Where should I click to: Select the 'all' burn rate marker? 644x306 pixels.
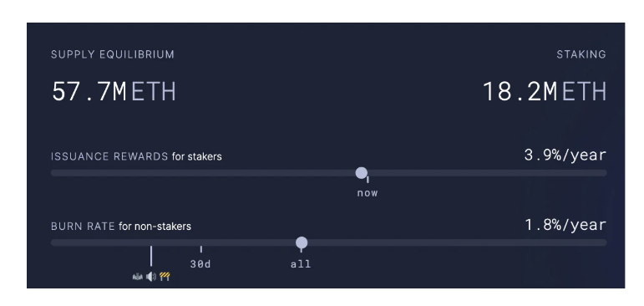click(301, 264)
